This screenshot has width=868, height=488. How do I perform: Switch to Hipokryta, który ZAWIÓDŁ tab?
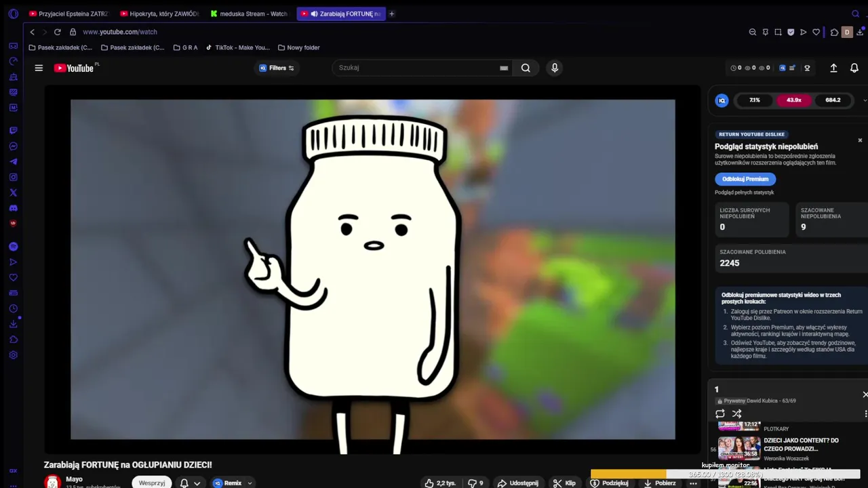point(159,14)
